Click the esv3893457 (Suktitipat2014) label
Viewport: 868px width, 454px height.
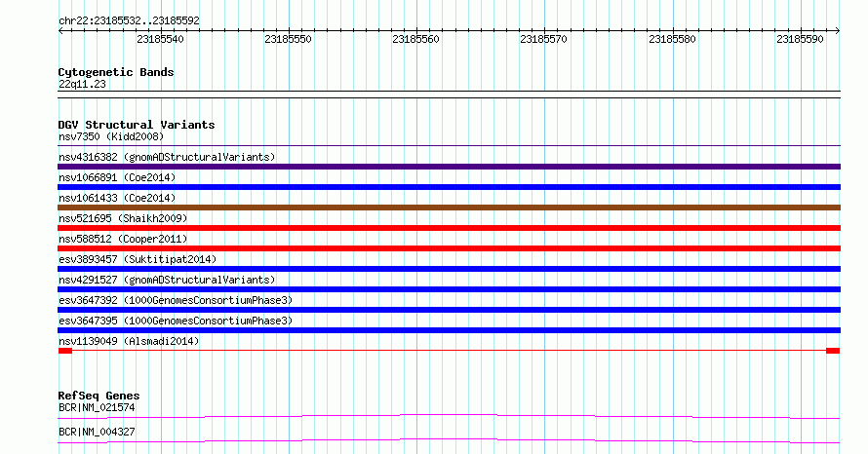pos(138,259)
